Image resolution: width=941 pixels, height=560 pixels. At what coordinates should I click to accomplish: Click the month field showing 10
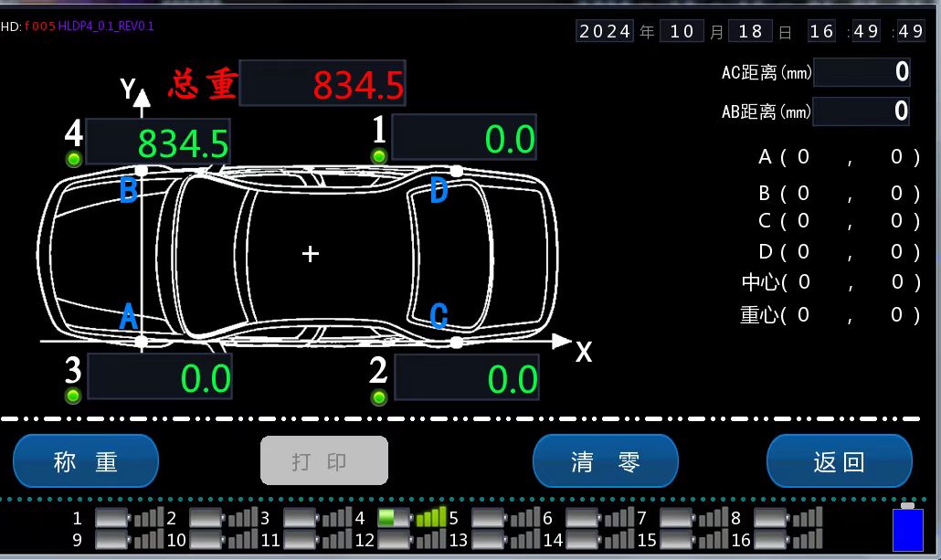pyautogui.click(x=682, y=31)
